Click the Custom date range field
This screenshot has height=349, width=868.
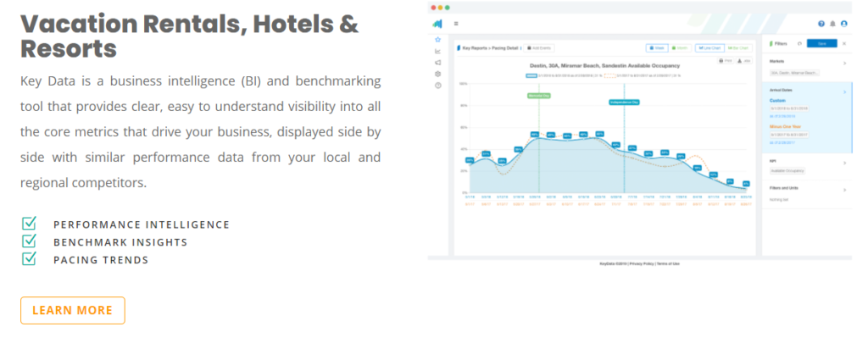point(789,108)
